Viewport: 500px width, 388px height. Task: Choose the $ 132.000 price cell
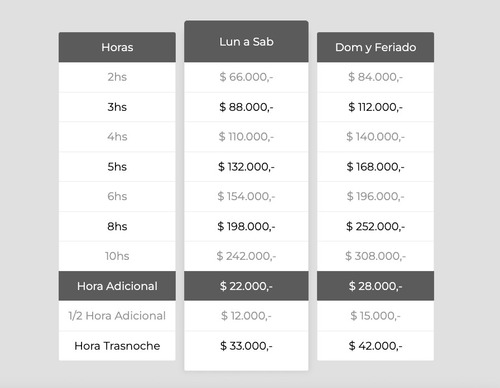coord(246,167)
